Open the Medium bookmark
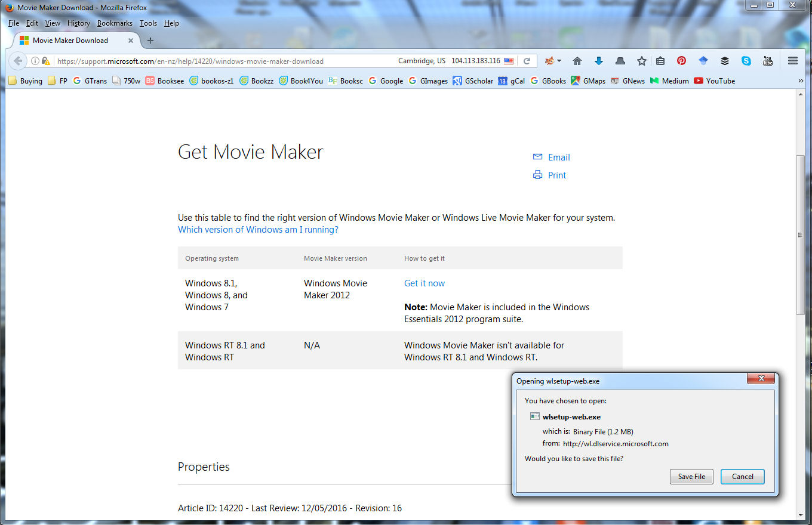 click(669, 81)
